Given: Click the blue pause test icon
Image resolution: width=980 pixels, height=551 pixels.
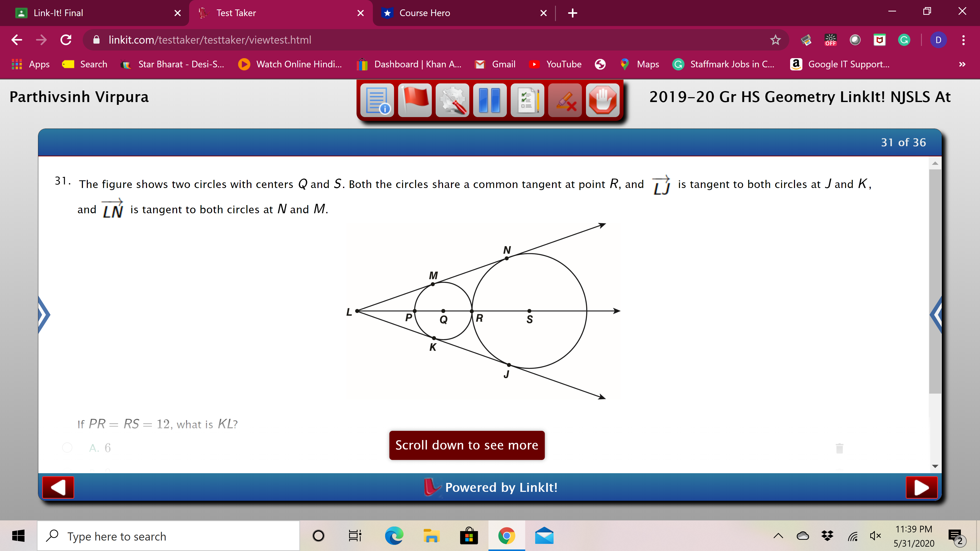Looking at the screenshot, I should 490,101.
